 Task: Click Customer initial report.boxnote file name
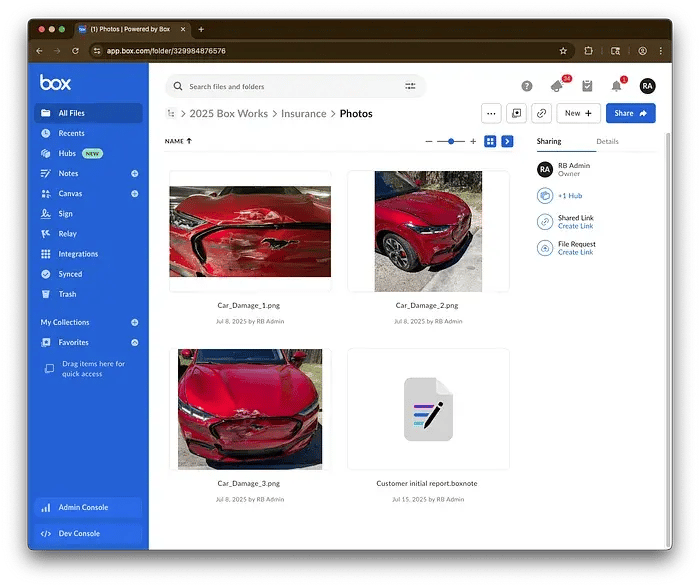pos(427,483)
